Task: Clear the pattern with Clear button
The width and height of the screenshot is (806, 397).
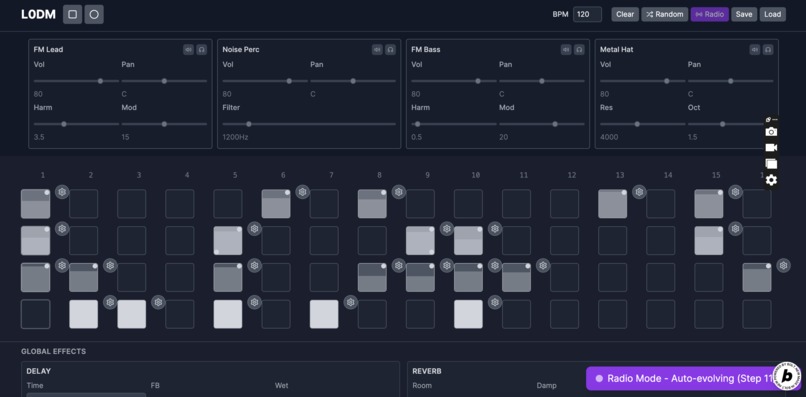Action: 625,14
